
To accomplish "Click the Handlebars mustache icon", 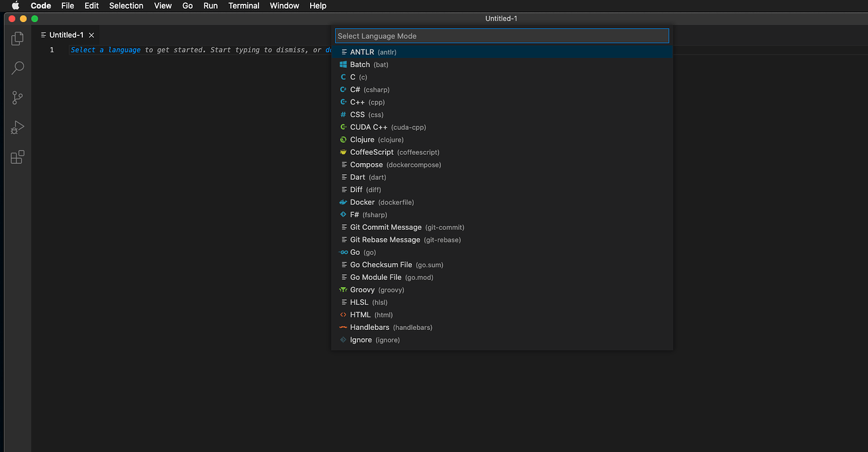I will (343, 327).
